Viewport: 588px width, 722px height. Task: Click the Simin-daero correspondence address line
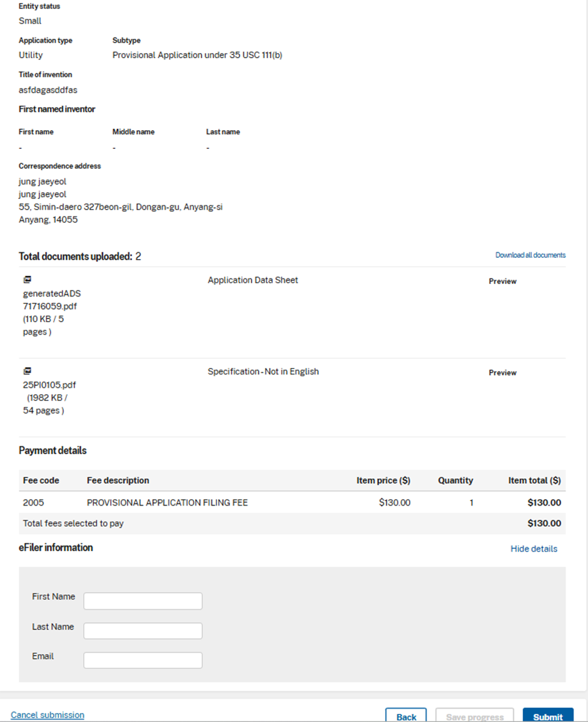[121, 207]
